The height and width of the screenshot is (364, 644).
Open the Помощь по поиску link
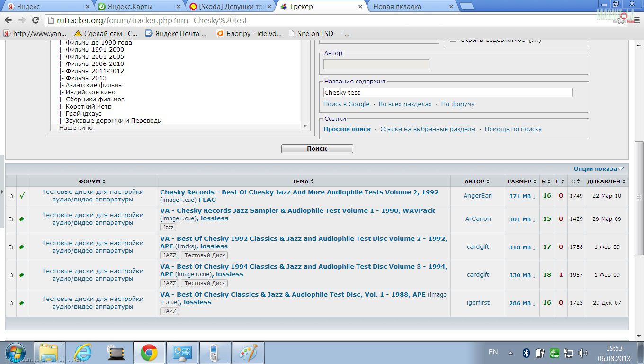click(513, 129)
